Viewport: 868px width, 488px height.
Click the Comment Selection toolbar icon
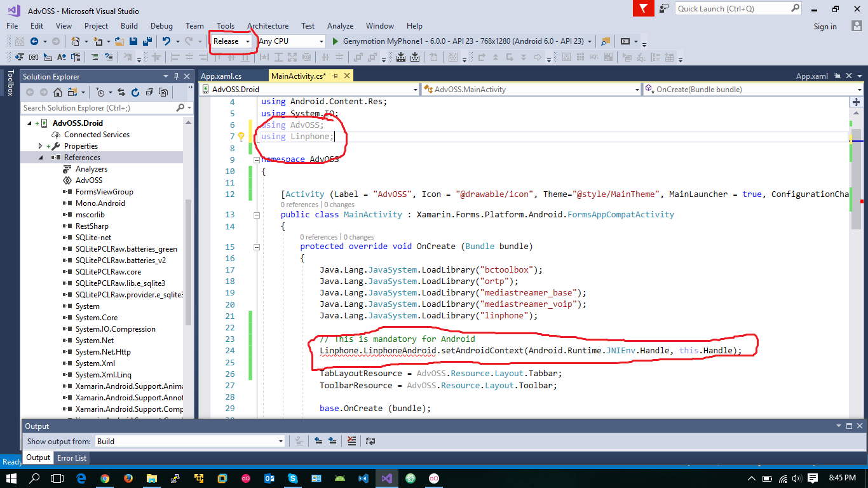(x=94, y=57)
